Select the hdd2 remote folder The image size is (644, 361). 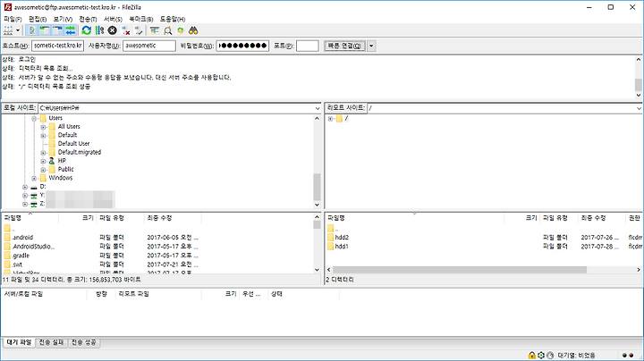click(342, 238)
